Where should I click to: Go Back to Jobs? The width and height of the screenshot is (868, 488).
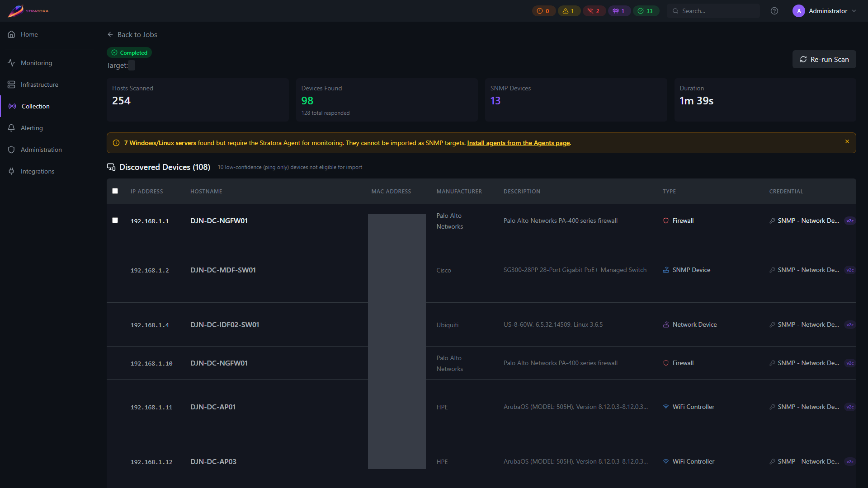click(x=132, y=34)
